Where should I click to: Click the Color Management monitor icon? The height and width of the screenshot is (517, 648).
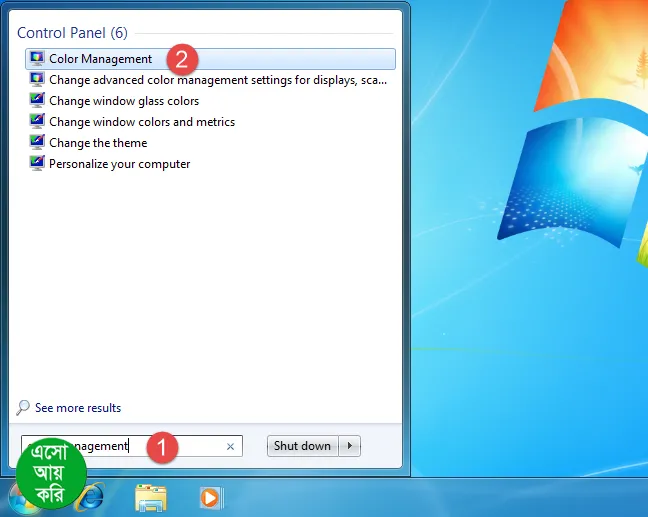37,59
